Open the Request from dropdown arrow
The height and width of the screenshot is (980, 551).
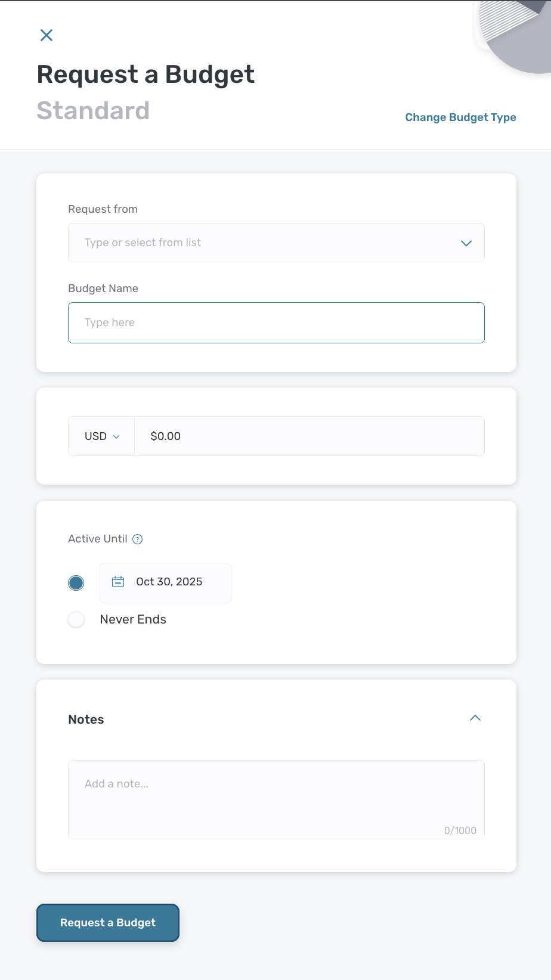coord(466,243)
